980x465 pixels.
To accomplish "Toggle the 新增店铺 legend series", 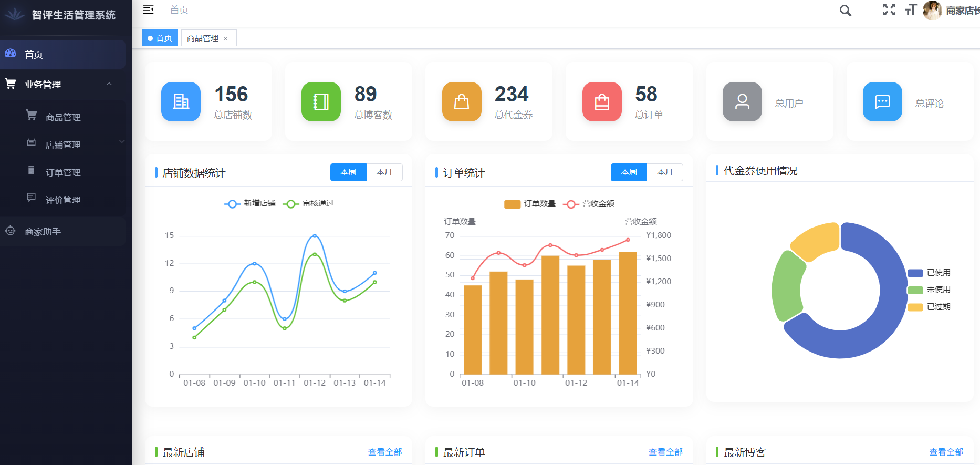I will (250, 203).
